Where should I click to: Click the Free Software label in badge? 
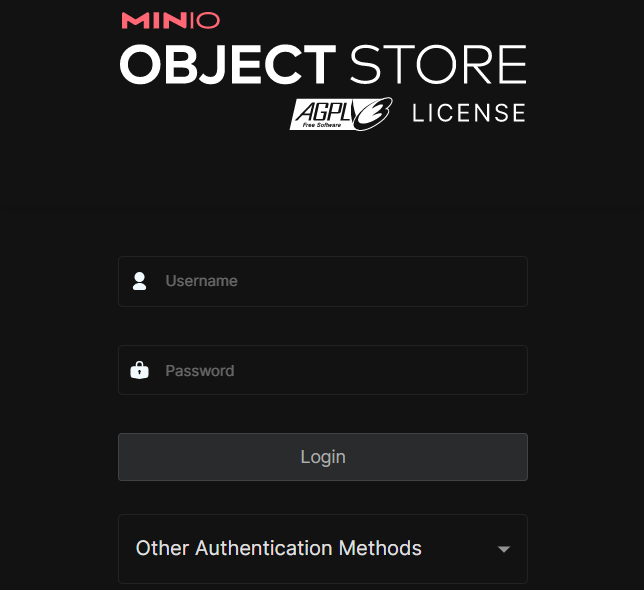tap(322, 125)
